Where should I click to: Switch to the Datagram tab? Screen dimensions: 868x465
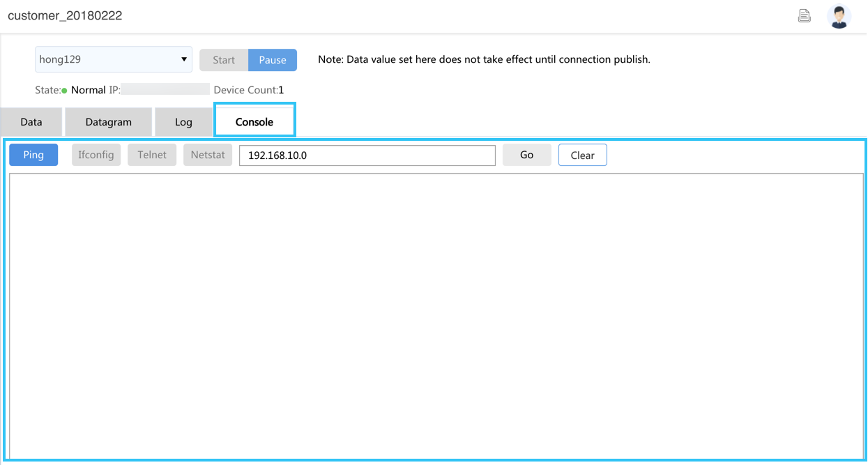(x=108, y=122)
